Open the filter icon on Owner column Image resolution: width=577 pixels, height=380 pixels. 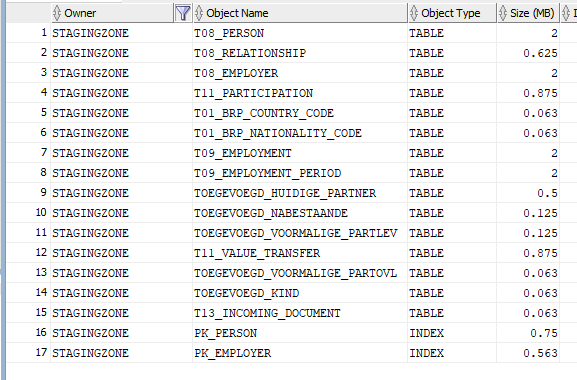(183, 13)
